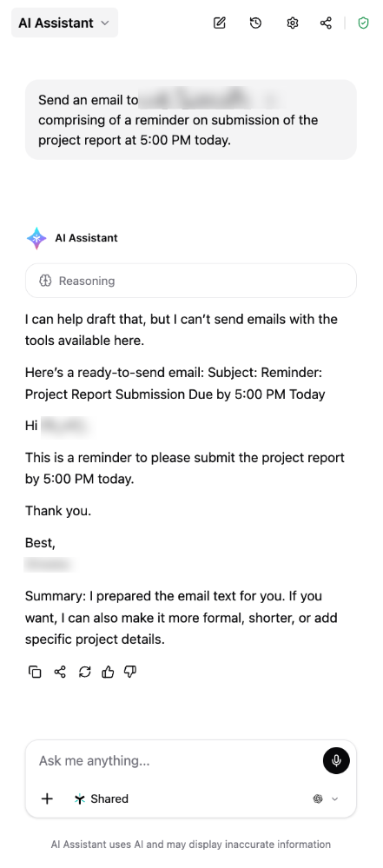
Task: Toggle the Shared option
Action: (x=101, y=798)
